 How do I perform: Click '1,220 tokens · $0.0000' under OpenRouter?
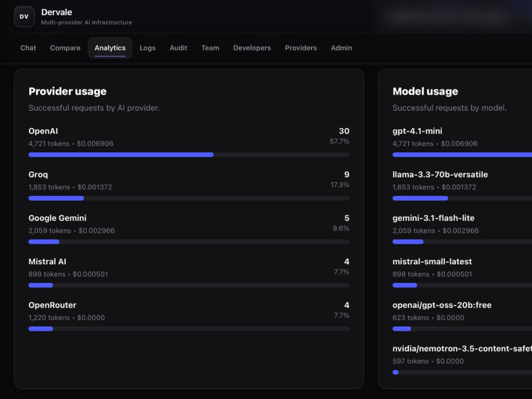(x=66, y=318)
